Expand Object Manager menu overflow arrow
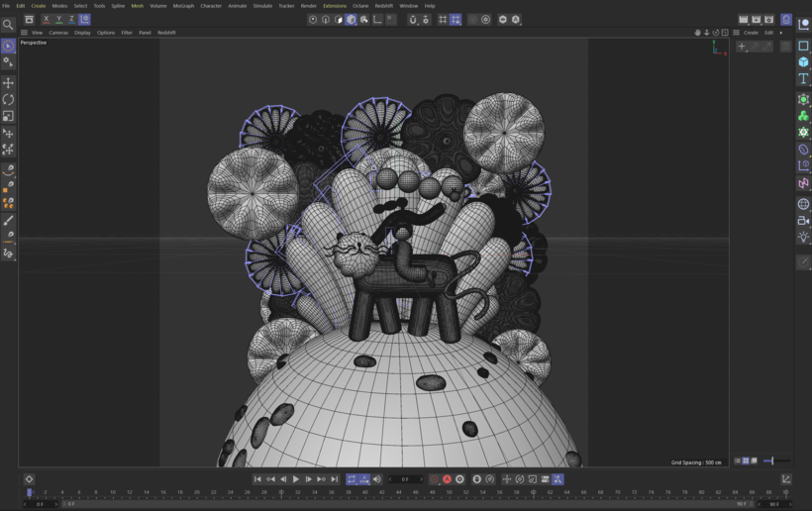This screenshot has width=812, height=511. pos(781,32)
